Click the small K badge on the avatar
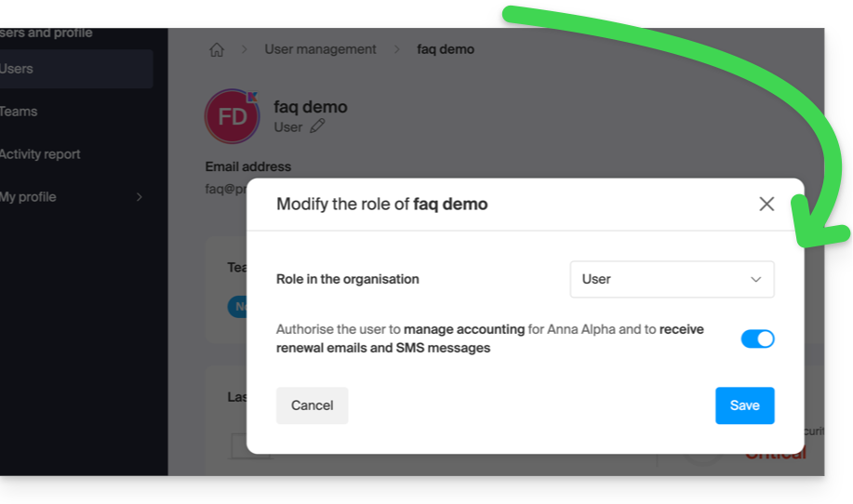853x504 pixels. 252,96
